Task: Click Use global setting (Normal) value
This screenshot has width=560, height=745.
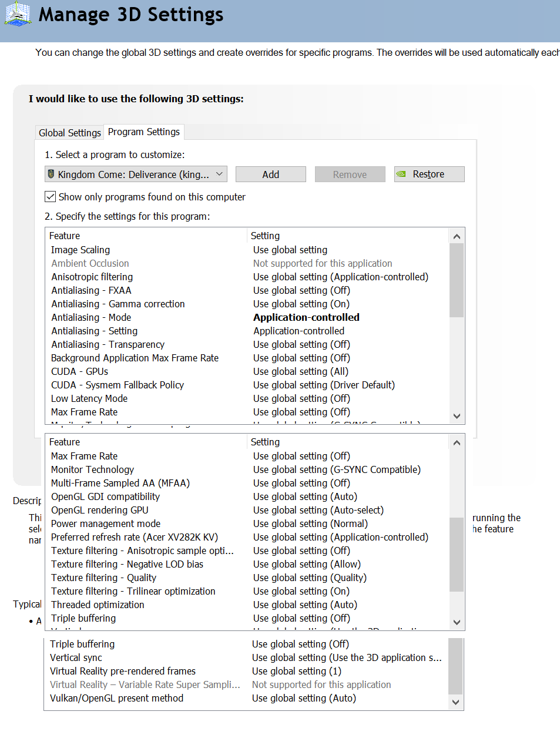Action: pos(310,523)
